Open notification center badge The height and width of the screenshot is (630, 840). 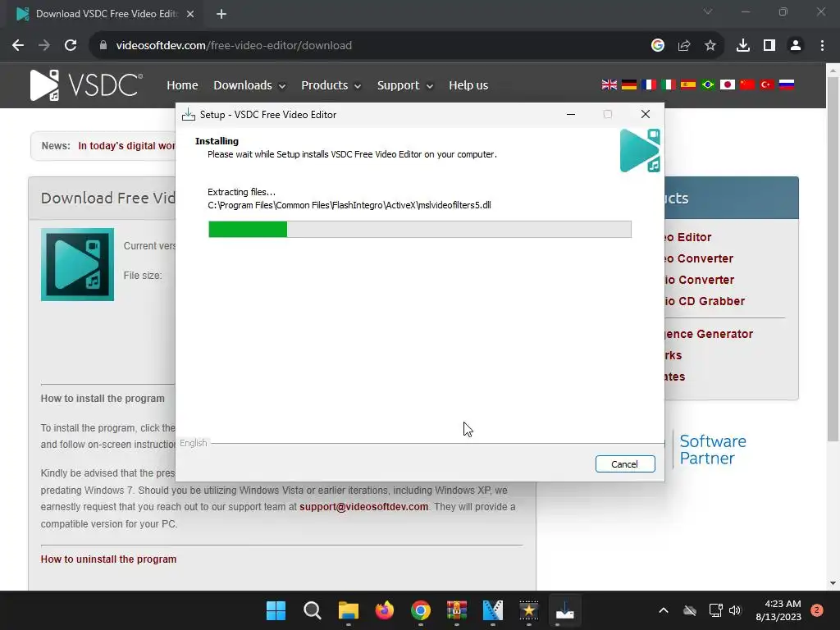pyautogui.click(x=816, y=610)
